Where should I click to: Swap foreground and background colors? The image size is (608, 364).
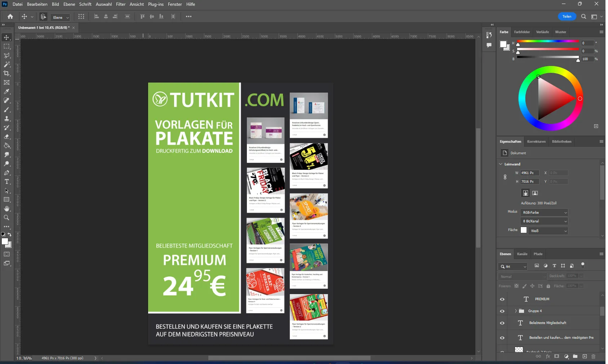(x=10, y=234)
